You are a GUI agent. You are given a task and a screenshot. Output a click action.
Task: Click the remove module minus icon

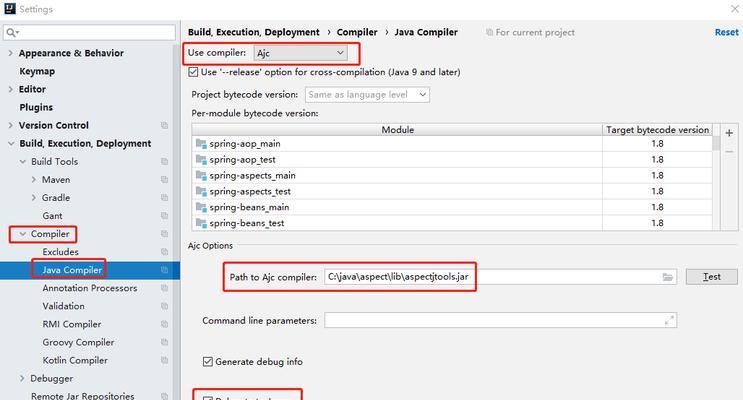729,152
